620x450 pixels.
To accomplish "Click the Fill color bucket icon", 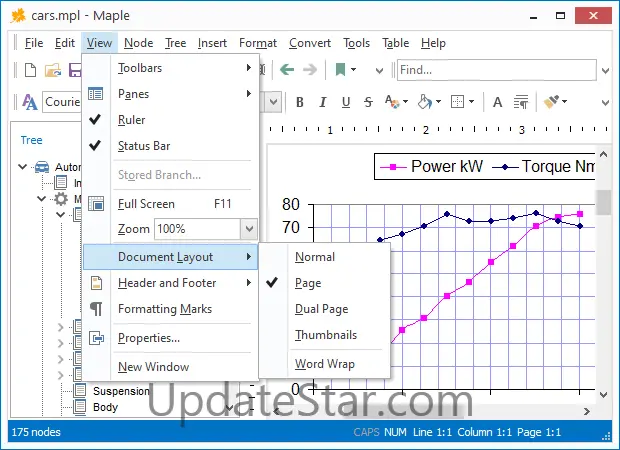I will pyautogui.click(x=424, y=102).
